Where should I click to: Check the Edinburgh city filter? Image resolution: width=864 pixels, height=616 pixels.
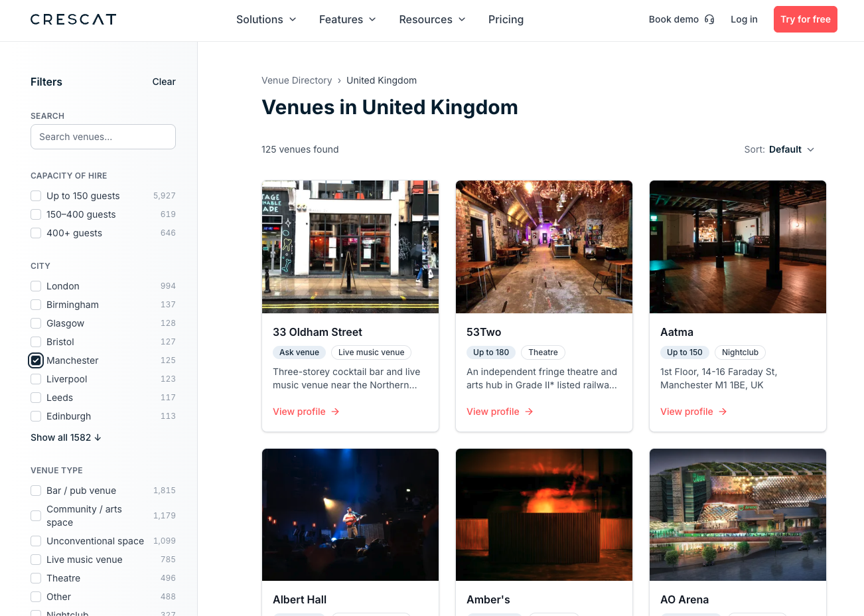tap(36, 416)
